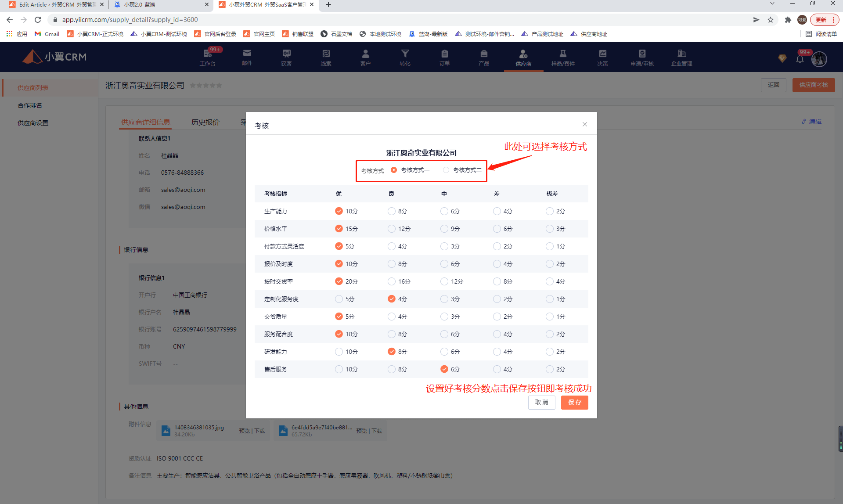Click the 供应商考核 button
This screenshot has height=504, width=843.
click(813, 85)
